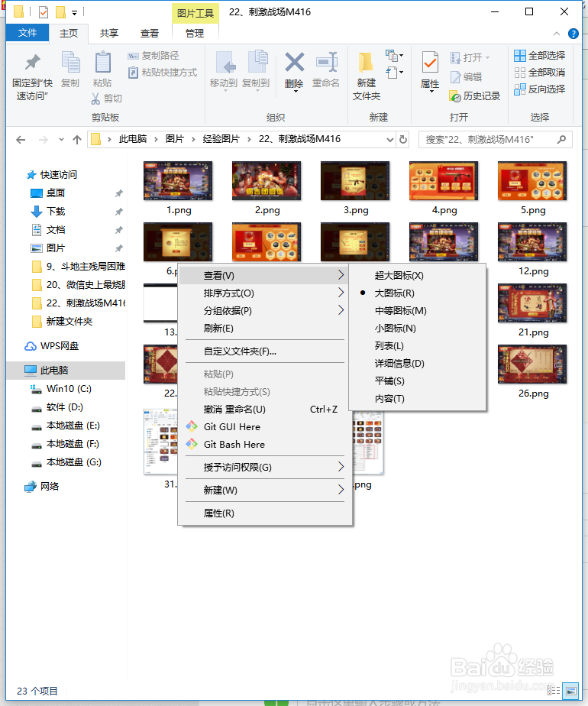Image resolution: width=588 pixels, height=706 pixels.
Task: Click Select none (全部取消)
Action: coord(539,73)
